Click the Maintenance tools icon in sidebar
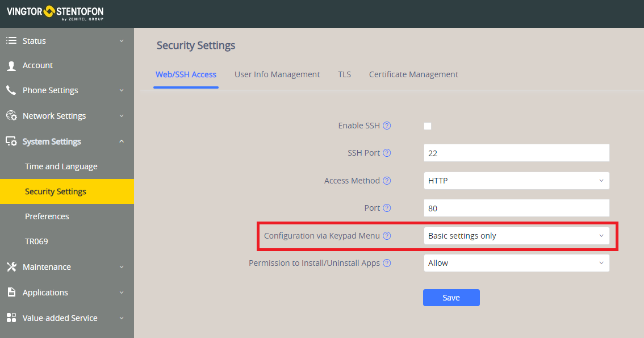The width and height of the screenshot is (644, 338). click(11, 267)
